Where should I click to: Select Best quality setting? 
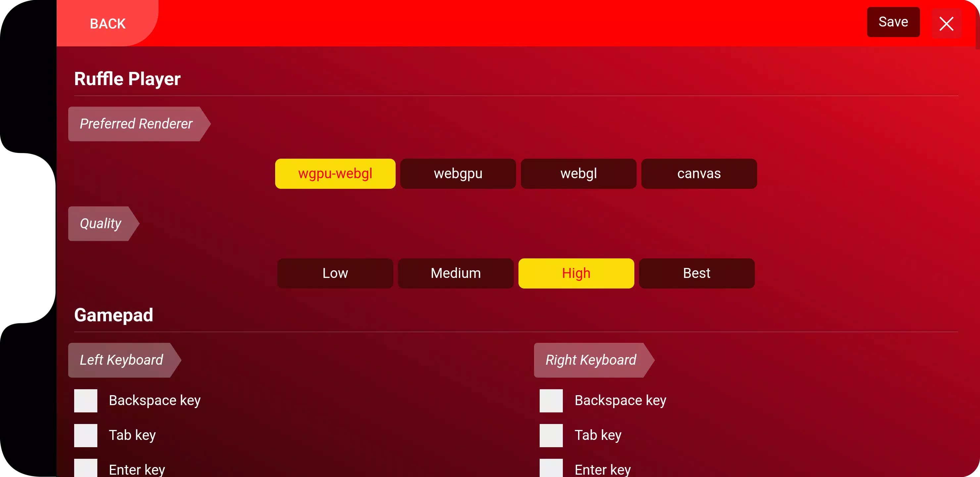[x=696, y=273]
